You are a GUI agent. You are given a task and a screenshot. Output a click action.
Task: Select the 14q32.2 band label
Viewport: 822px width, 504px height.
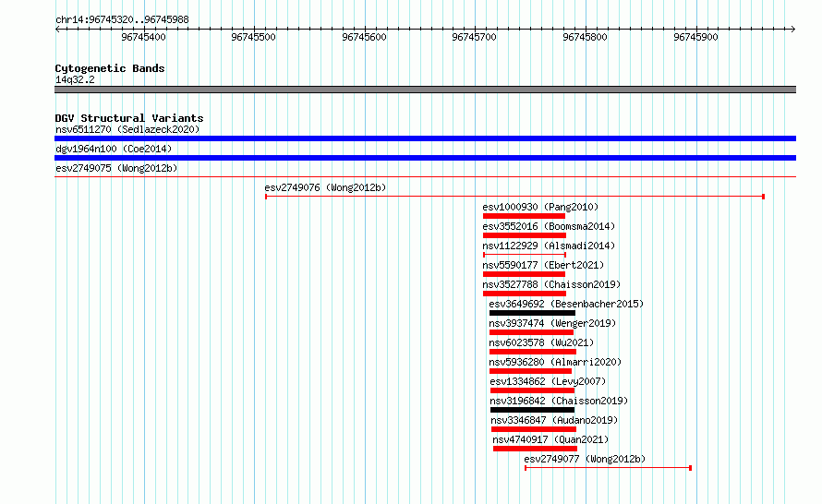75,79
